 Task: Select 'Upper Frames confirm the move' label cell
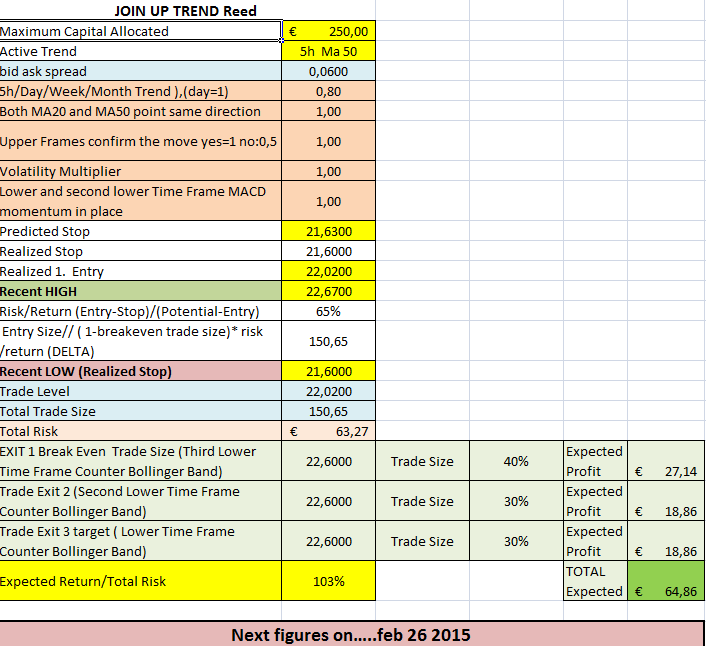[140, 141]
